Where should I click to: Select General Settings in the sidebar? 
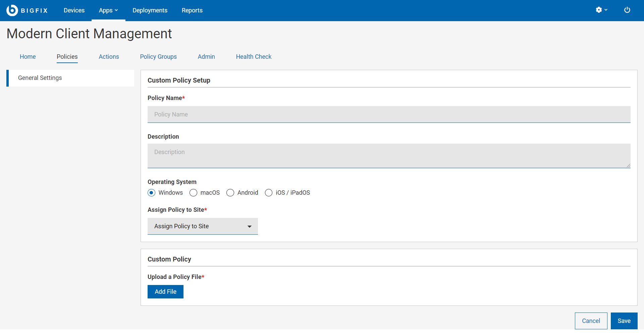coord(40,78)
